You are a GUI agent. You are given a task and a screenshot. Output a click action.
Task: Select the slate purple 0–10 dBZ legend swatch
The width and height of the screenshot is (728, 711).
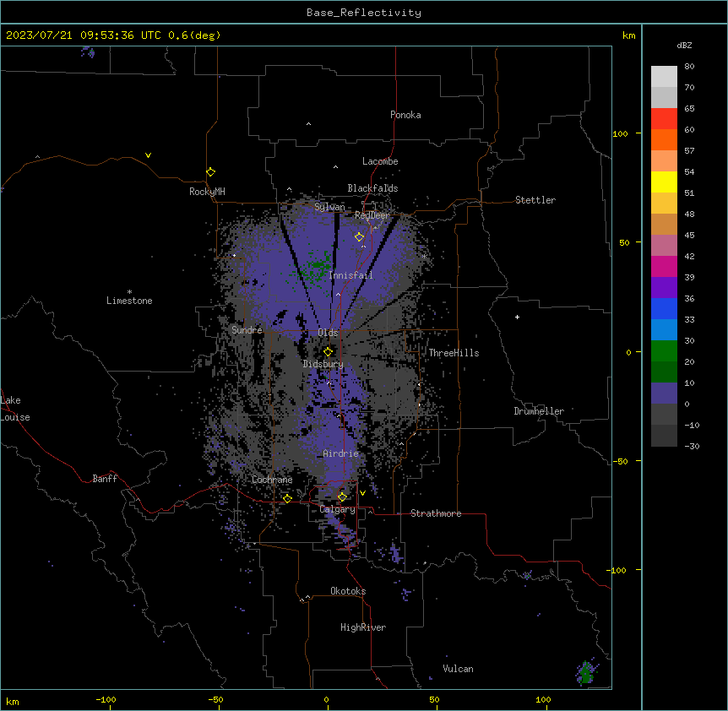coord(664,393)
